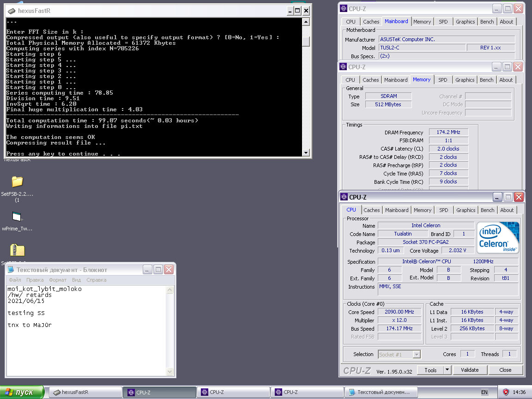
Task: Click hexusFastR scrollbar up arrow
Action: pos(306,22)
